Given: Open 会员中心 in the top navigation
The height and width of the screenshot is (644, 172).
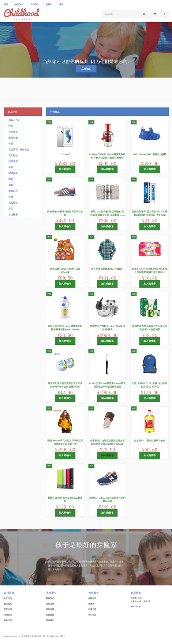Looking at the screenshot, I should click(34, 4).
